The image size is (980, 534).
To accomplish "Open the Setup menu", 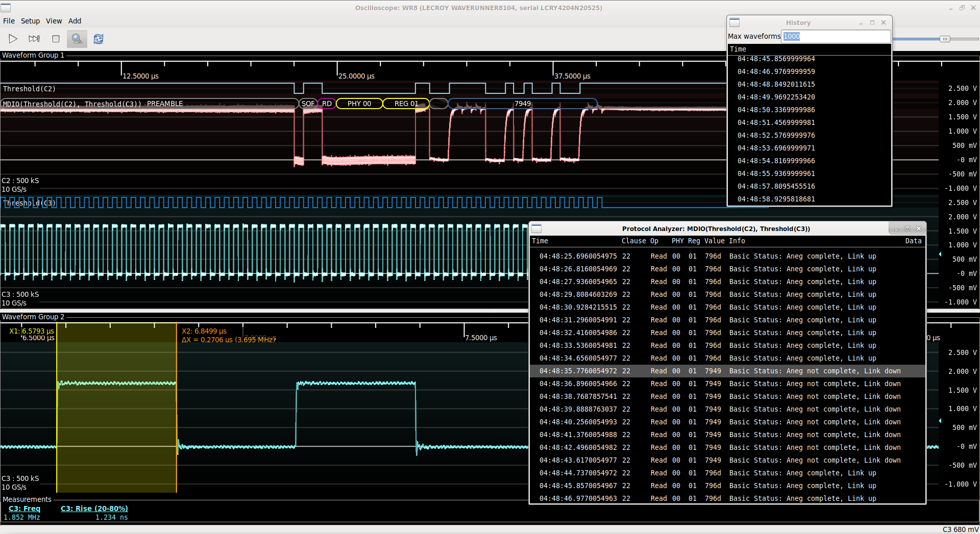I will click(30, 21).
